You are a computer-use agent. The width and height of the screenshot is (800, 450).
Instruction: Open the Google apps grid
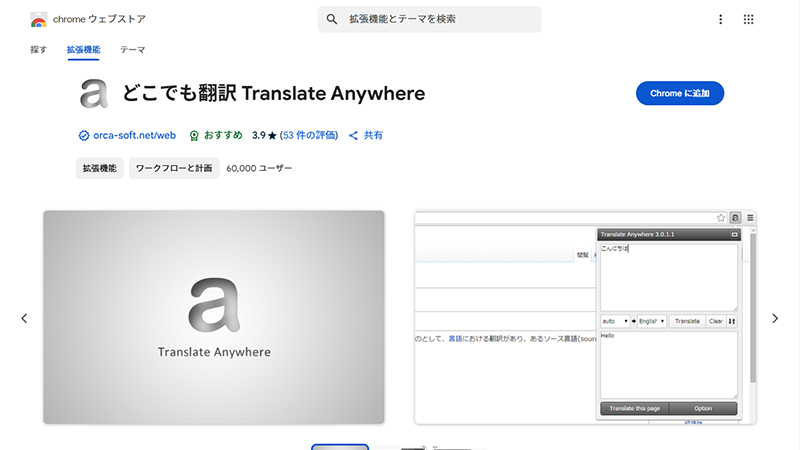pyautogui.click(x=748, y=19)
